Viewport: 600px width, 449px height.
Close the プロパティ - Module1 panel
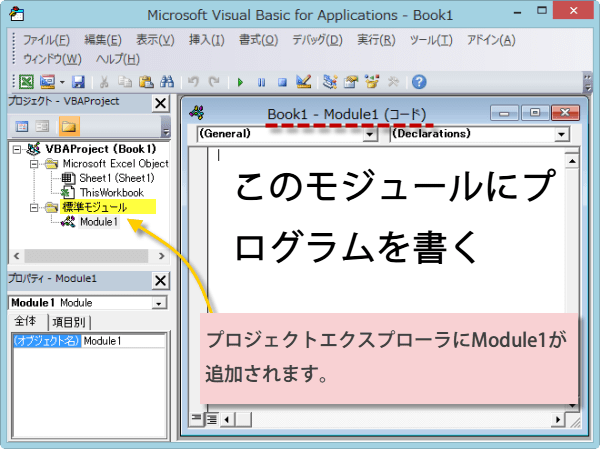[x=160, y=280]
